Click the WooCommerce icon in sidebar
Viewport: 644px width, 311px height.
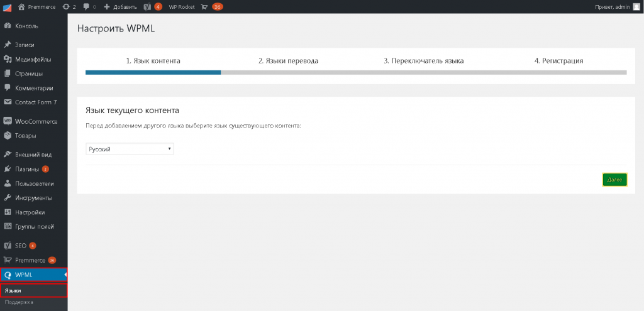point(7,121)
